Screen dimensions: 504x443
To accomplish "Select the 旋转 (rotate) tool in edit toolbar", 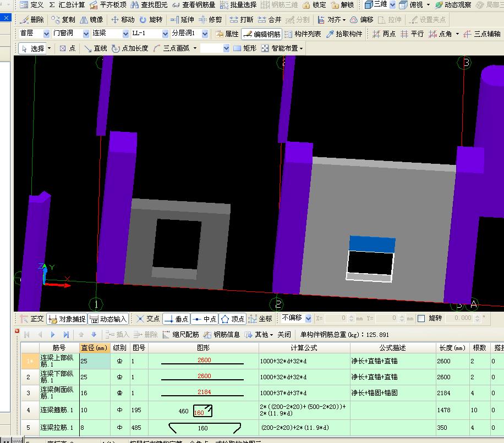I will tap(151, 20).
